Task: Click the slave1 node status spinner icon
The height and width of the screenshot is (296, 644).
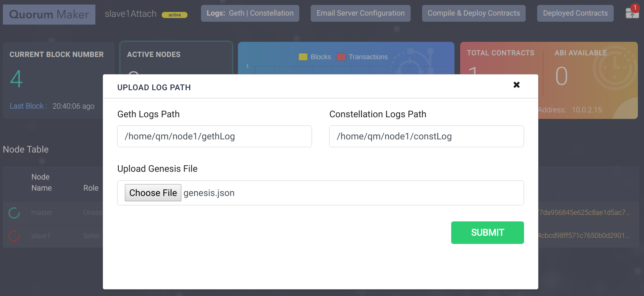Action: click(14, 236)
